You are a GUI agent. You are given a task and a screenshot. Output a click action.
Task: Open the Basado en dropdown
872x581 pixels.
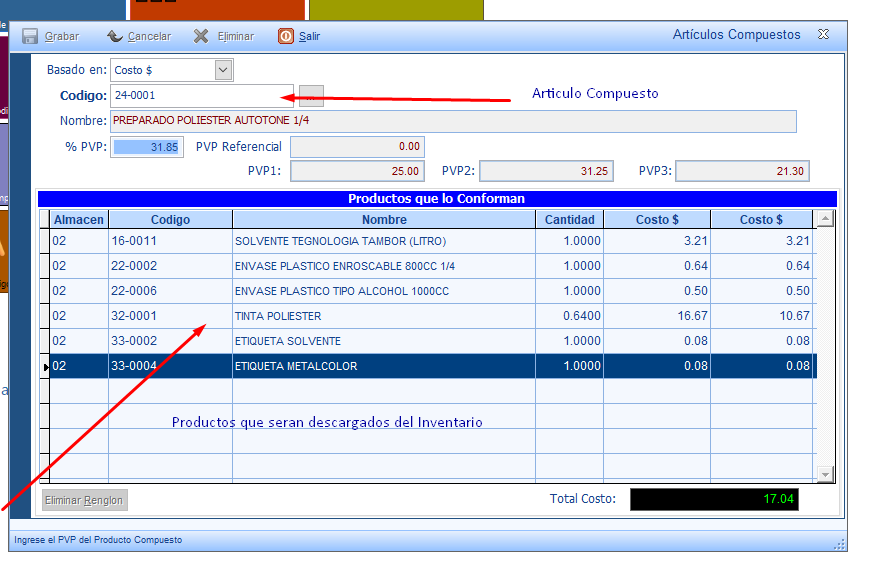click(223, 70)
